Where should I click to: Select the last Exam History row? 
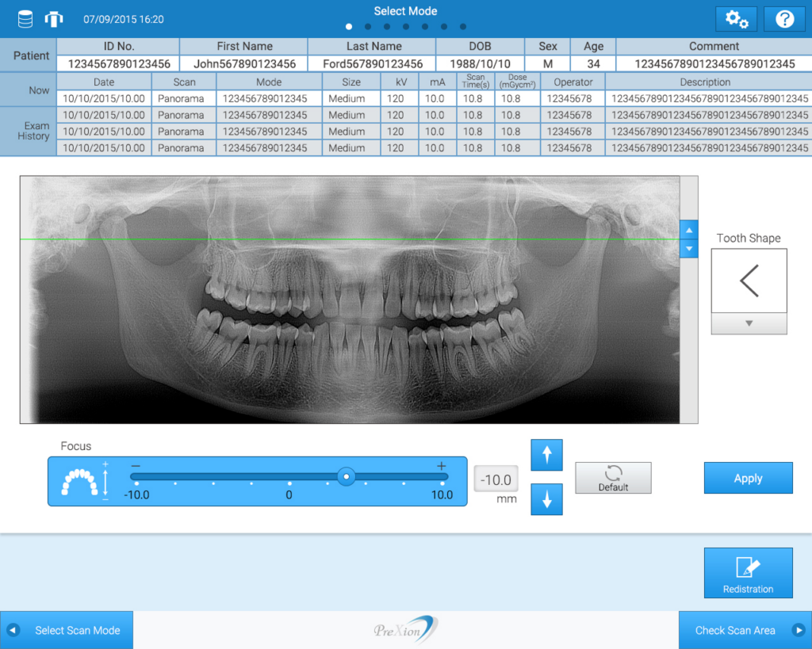point(433,148)
